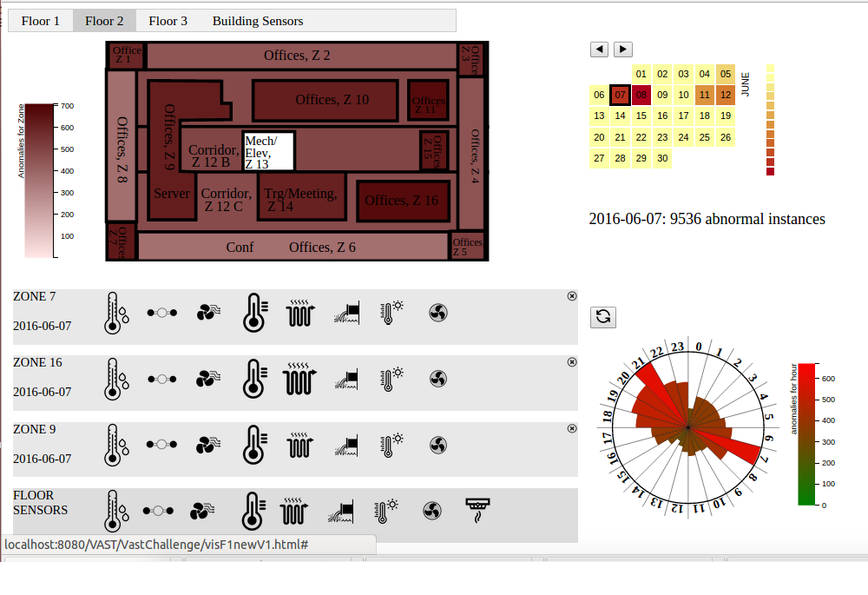Go to next month in calendar
Image resolution: width=868 pixels, height=595 pixels.
click(623, 50)
